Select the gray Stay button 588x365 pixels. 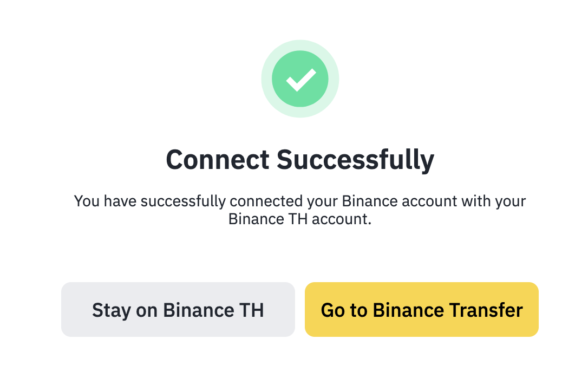[178, 310]
